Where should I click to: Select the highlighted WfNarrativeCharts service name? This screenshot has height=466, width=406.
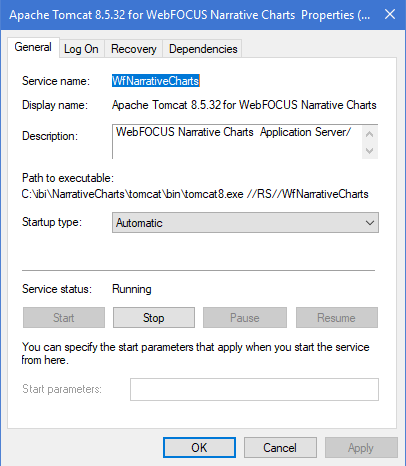click(156, 81)
